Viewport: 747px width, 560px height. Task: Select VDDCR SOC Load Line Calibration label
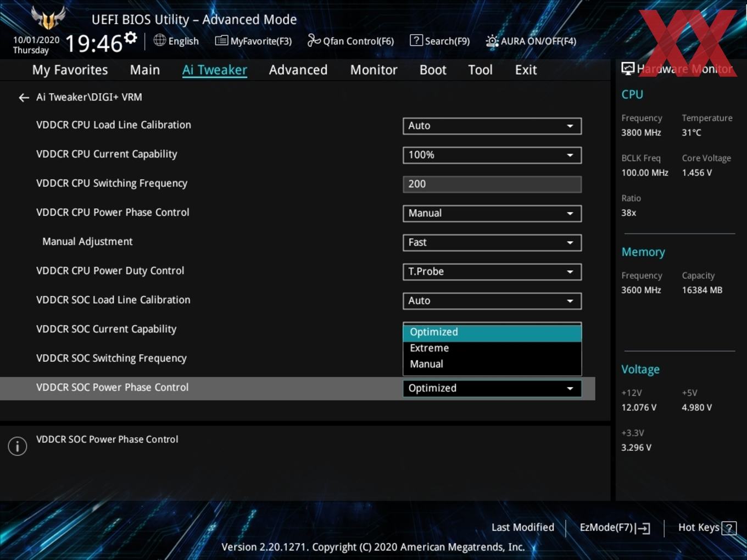tap(113, 300)
